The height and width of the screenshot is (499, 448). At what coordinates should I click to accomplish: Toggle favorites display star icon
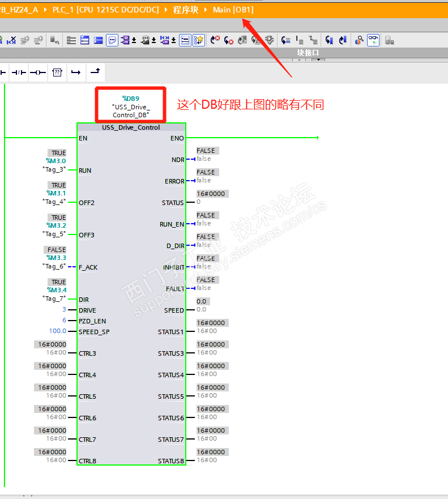coord(199,40)
